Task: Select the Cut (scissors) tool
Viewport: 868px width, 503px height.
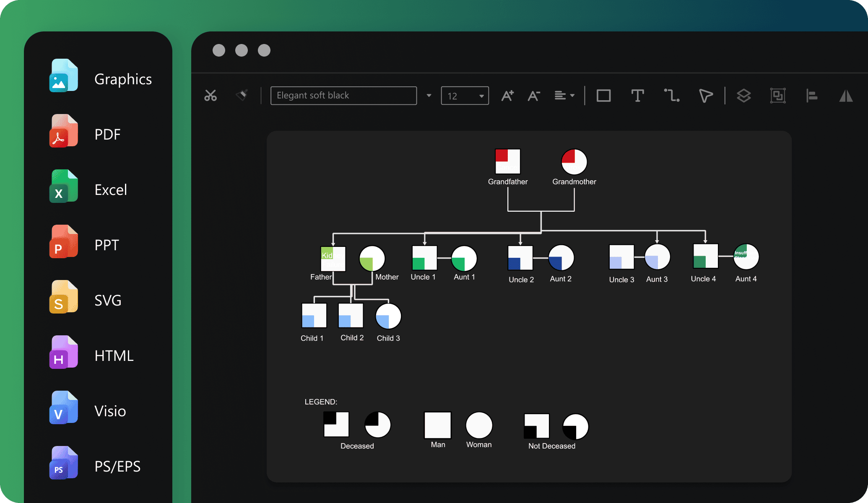Action: point(211,96)
